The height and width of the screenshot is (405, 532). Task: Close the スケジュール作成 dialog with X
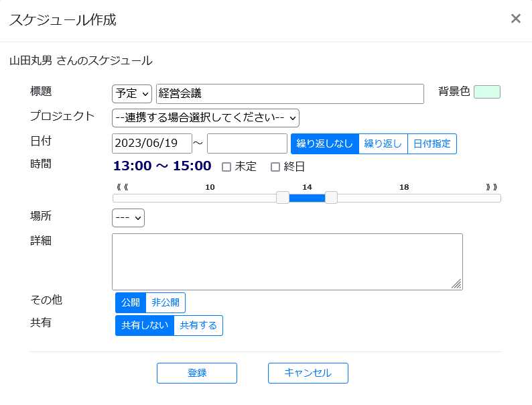tap(515, 19)
